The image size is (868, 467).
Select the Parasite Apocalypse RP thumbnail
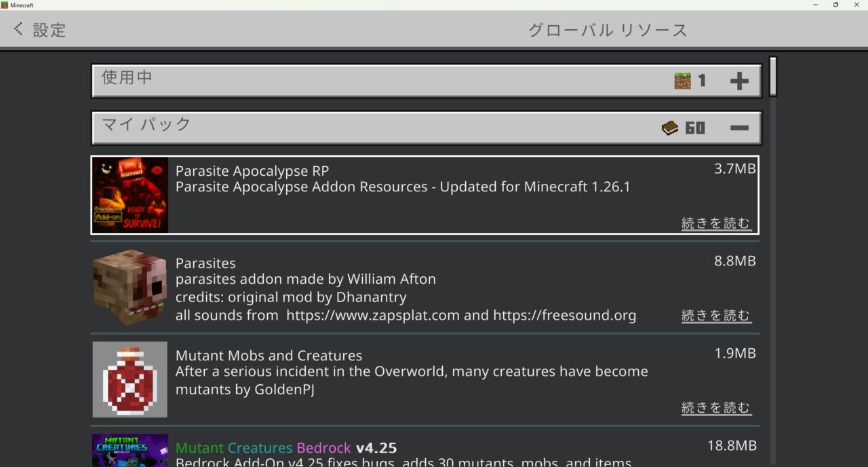point(130,195)
